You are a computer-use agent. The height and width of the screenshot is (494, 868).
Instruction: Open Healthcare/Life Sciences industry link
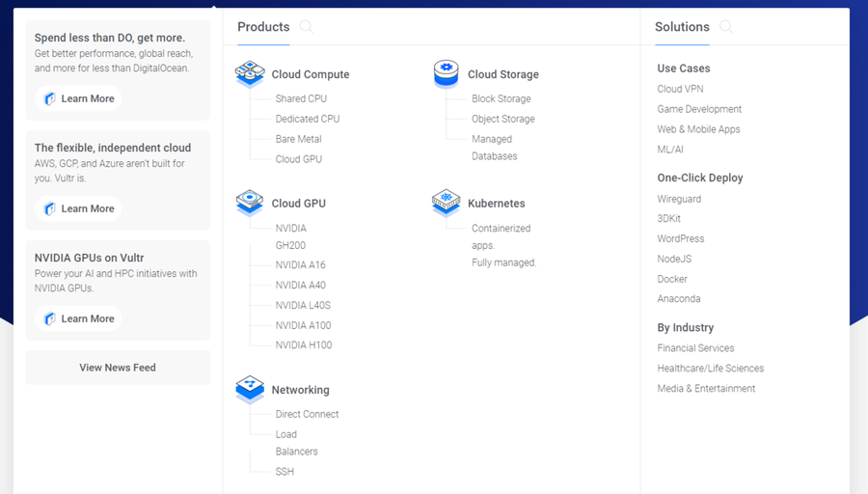coord(710,368)
